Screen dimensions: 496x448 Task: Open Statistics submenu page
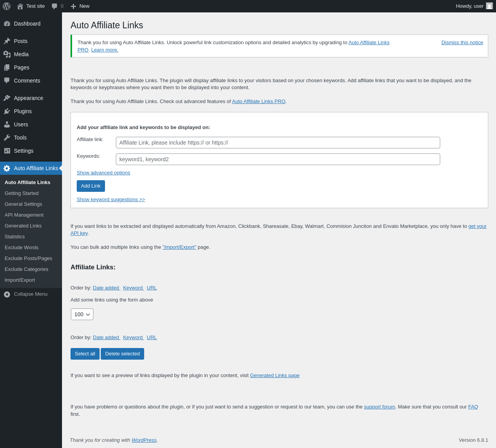(15, 237)
